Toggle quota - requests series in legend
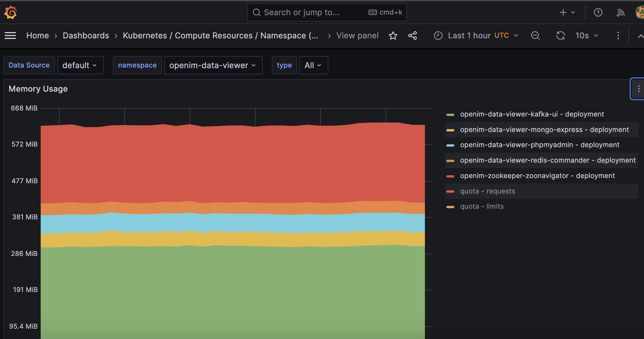The image size is (644, 339). [487, 191]
